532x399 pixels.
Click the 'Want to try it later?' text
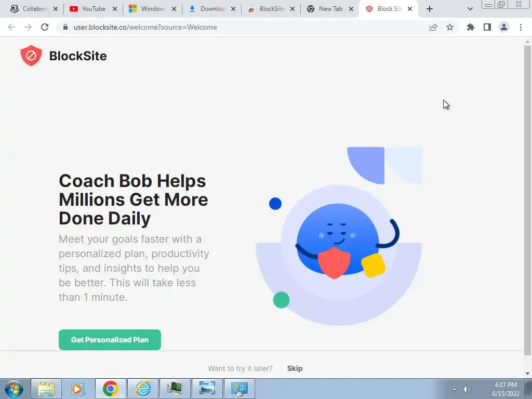coord(240,368)
